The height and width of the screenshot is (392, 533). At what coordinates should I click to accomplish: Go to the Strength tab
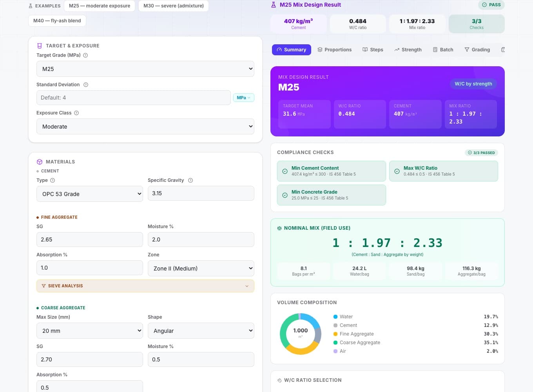pos(408,50)
